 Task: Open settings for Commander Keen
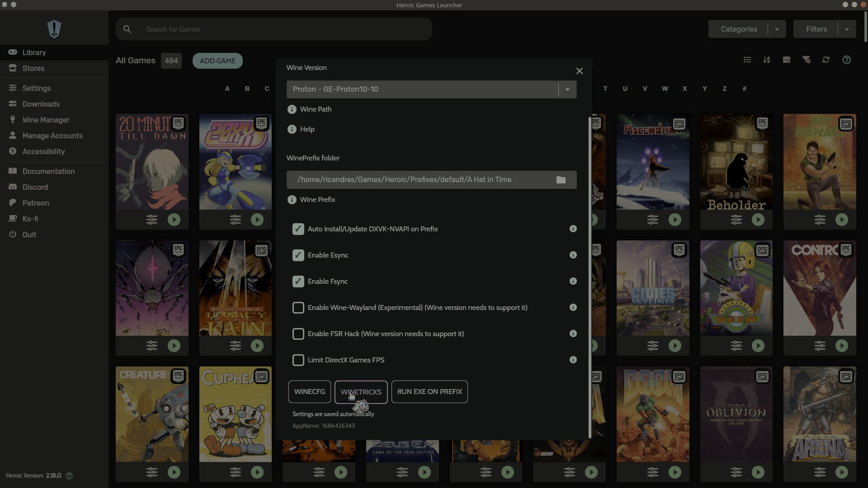[x=736, y=346]
